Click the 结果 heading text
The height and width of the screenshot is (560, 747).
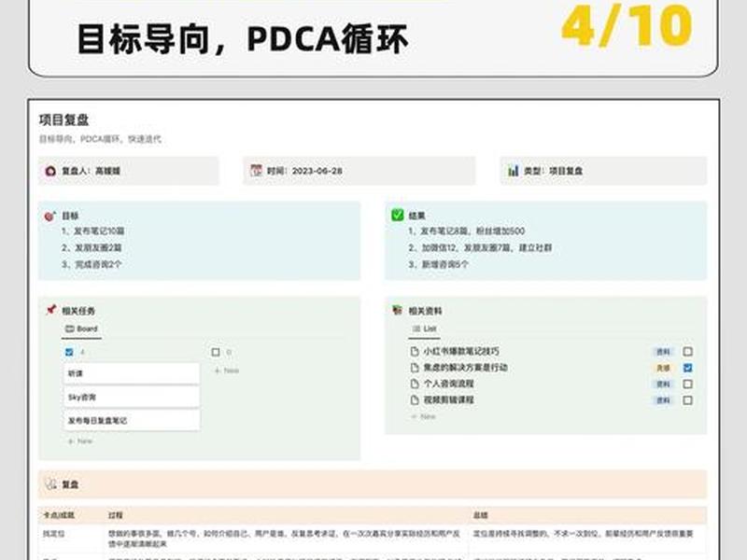[x=416, y=216]
